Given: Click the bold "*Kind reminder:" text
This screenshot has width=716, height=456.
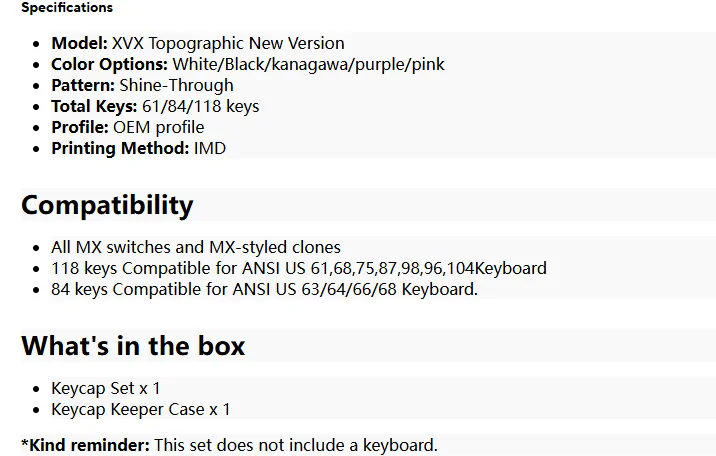Looking at the screenshot, I should pos(86,445).
